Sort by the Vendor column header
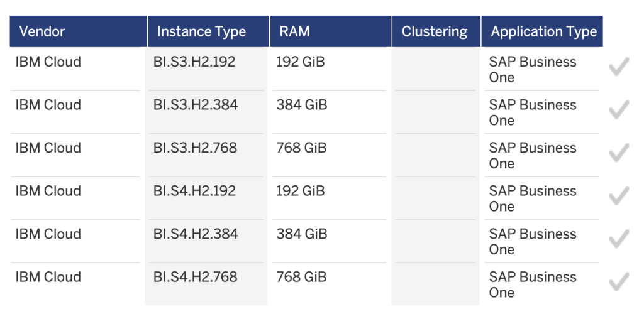The width and height of the screenshot is (644, 314). pyautogui.click(x=78, y=31)
